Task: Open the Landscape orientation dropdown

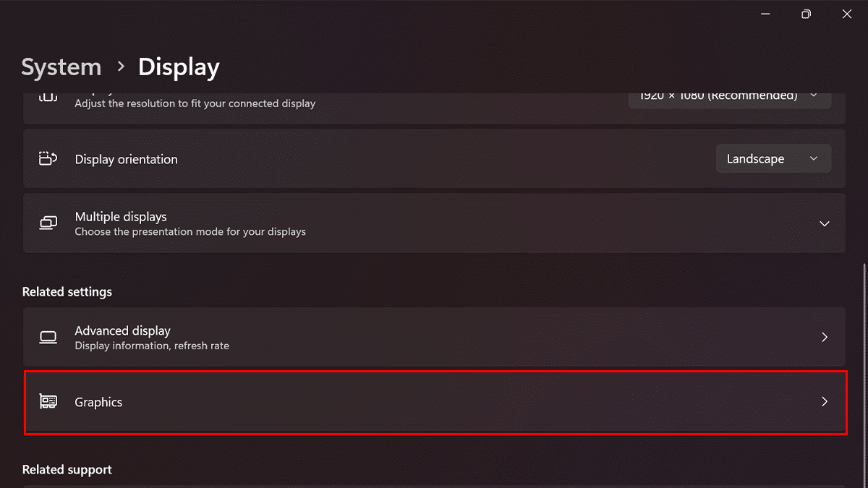Action: click(773, 158)
